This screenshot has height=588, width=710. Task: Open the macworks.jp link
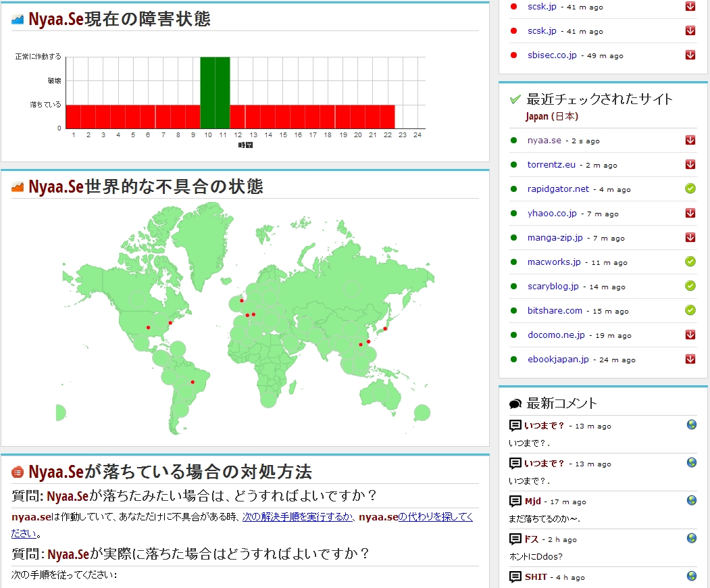pyautogui.click(x=554, y=262)
